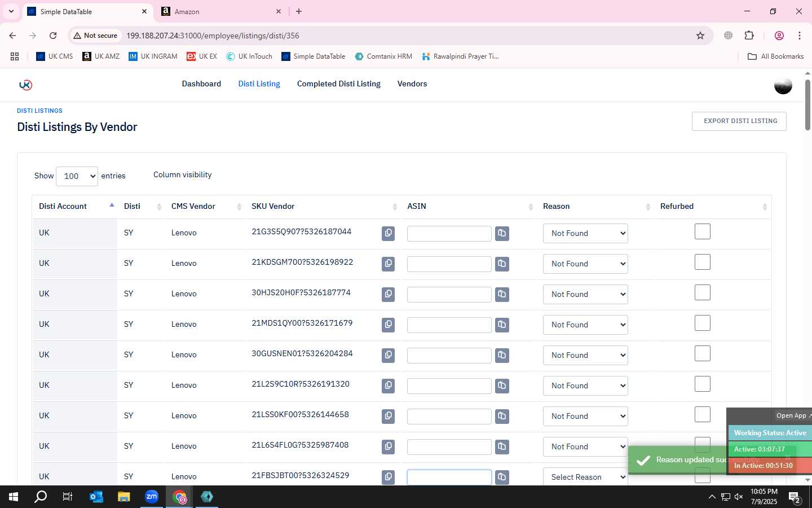
Task: Click paste ASIN icon in 30GUSNEN01 row
Action: coord(502,355)
